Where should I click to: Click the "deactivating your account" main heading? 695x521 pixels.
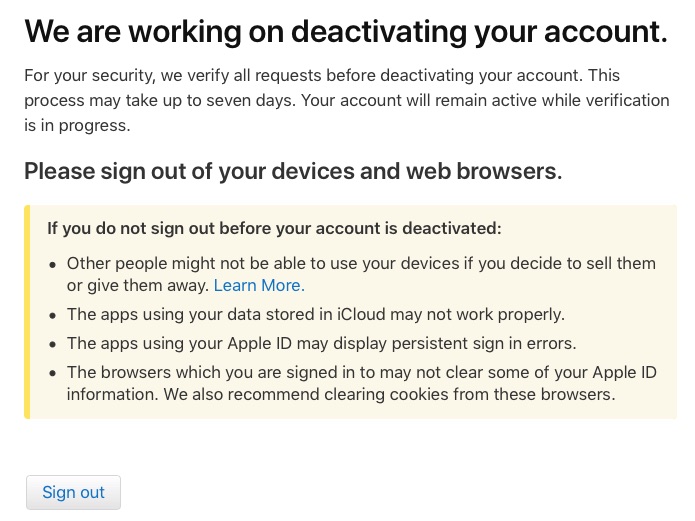click(x=345, y=32)
